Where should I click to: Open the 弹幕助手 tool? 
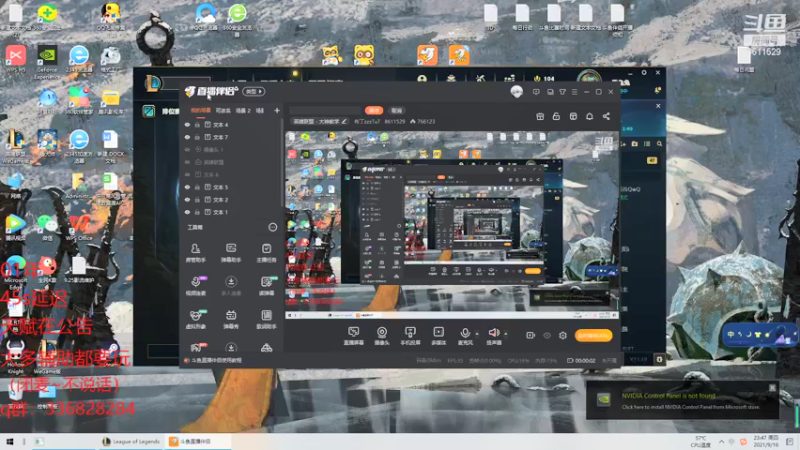pyautogui.click(x=231, y=253)
